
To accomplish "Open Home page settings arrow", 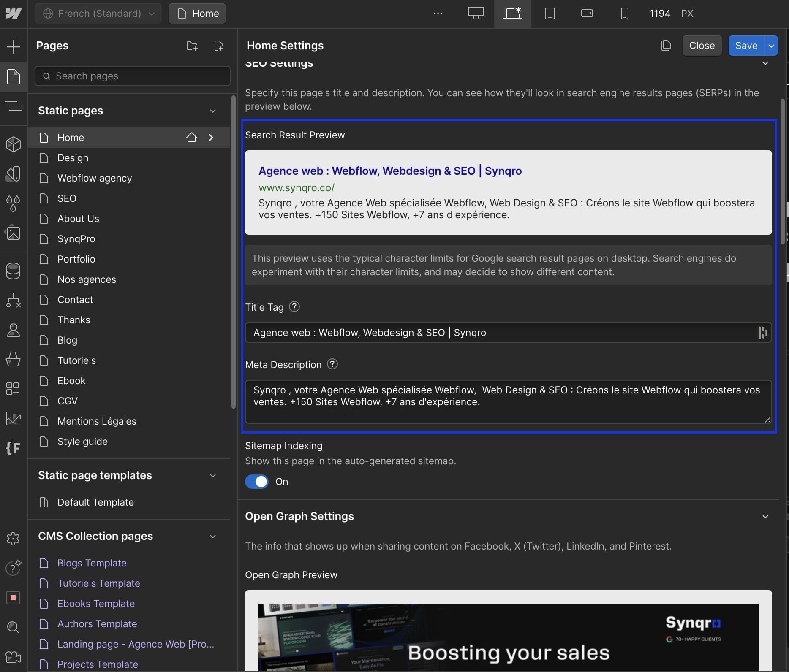I will (211, 138).
